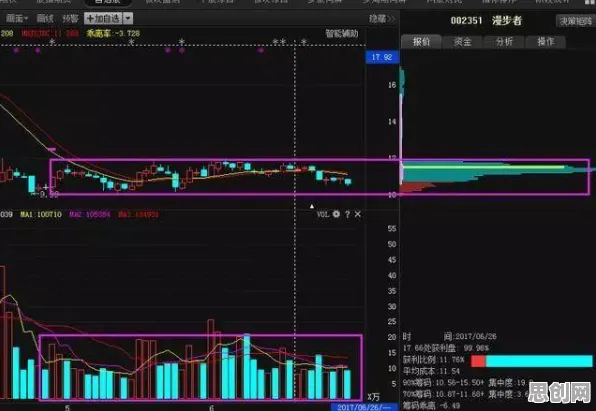Switch to the 操作 tab
Screen dimensions: 596x411
(x=545, y=41)
